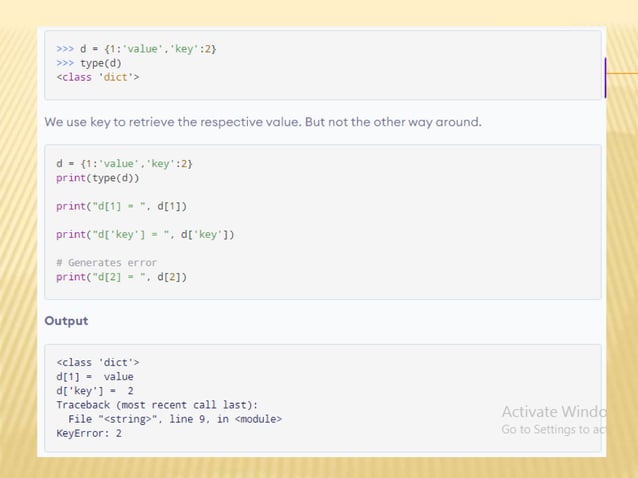The image size is (638, 478).
Task: Click the "d['key'] = 2" output line
Action: point(95,391)
